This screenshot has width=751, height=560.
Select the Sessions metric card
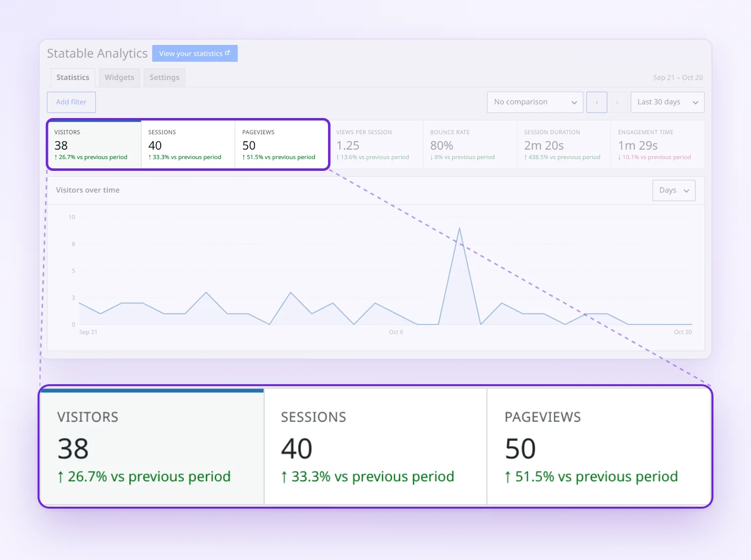[x=188, y=145]
